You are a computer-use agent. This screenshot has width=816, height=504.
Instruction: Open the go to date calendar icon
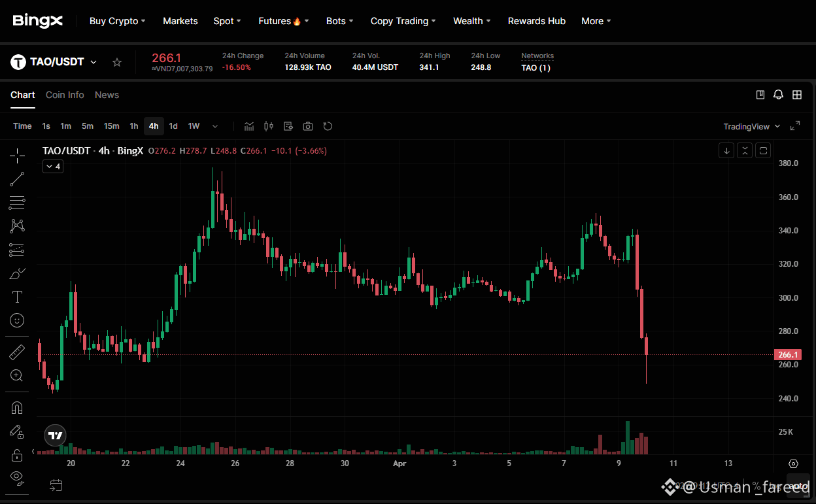tap(56, 485)
